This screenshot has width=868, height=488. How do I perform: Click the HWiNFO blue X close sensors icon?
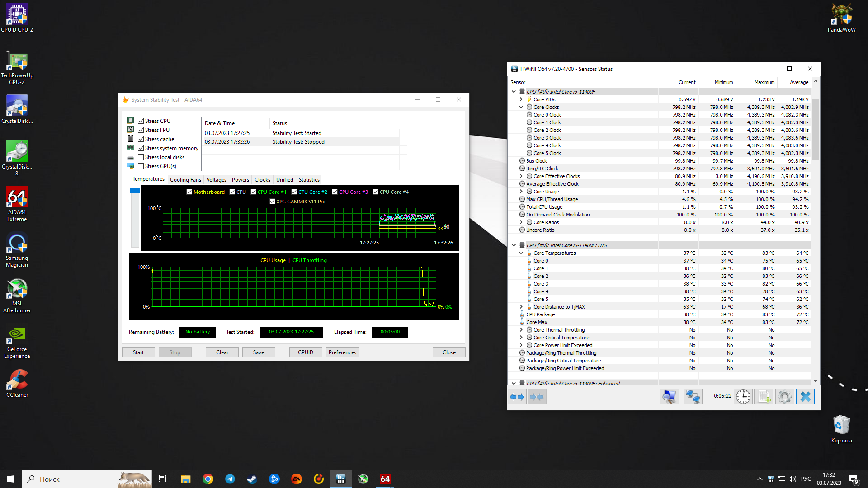tap(805, 397)
